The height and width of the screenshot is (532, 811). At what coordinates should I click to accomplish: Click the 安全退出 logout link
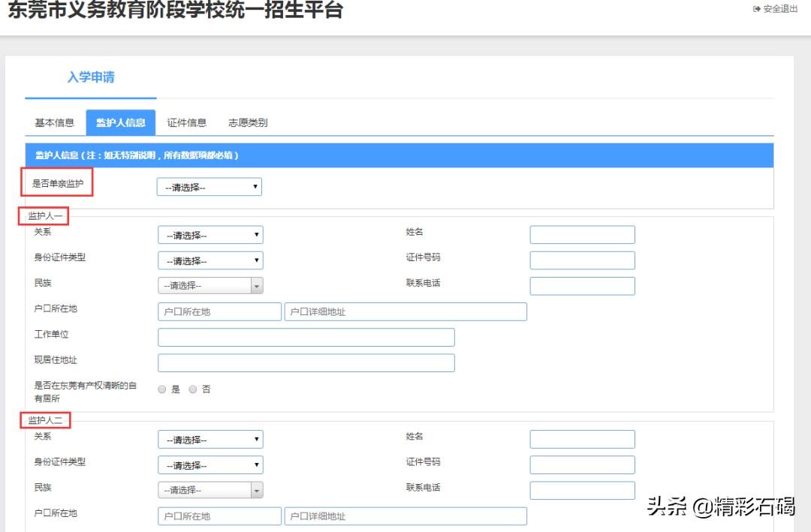(776, 9)
